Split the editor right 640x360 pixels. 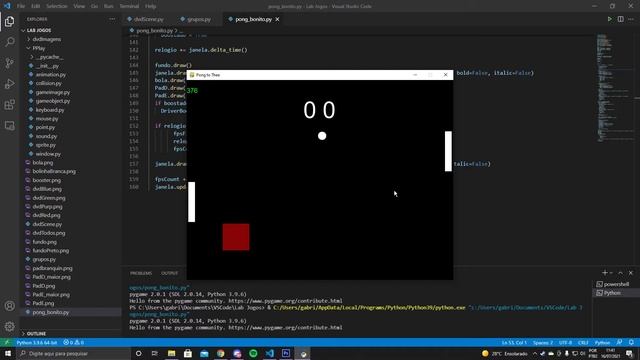620,19
